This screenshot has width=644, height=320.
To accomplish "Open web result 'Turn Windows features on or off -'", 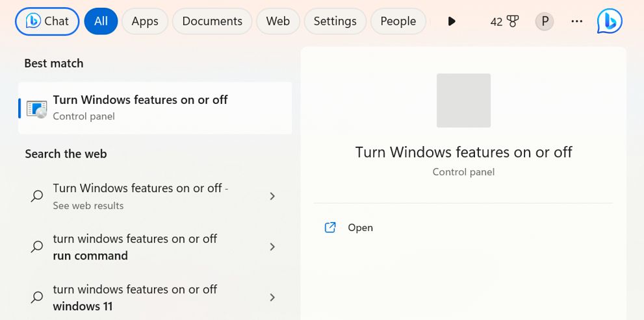I will click(x=155, y=196).
